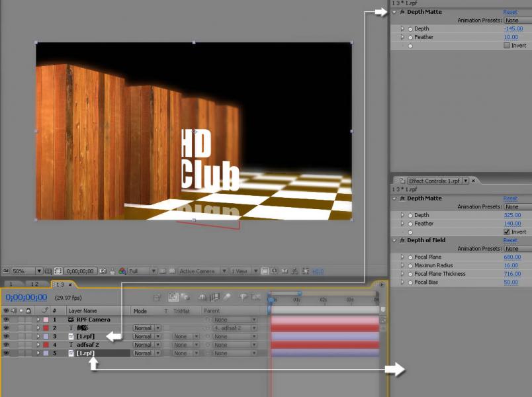This screenshot has width=532, height=397.
Task: Toggle visibility of the adfsaf 2 layer
Action: pos(6,345)
